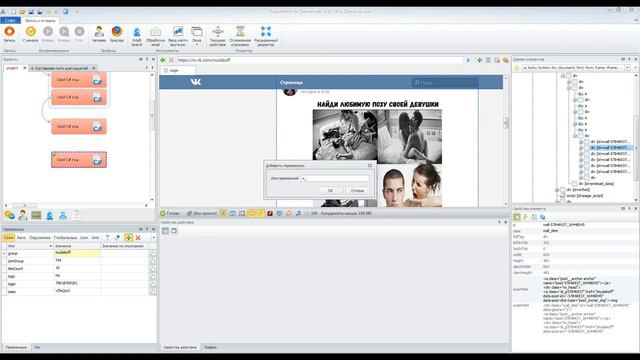Select the 'pass' variable row

click(x=79, y=291)
